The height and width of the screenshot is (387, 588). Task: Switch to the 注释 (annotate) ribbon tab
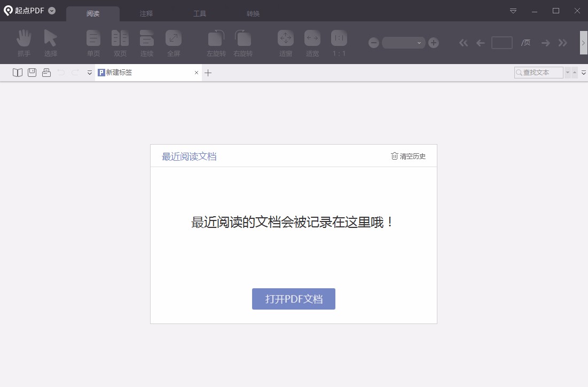coord(146,13)
